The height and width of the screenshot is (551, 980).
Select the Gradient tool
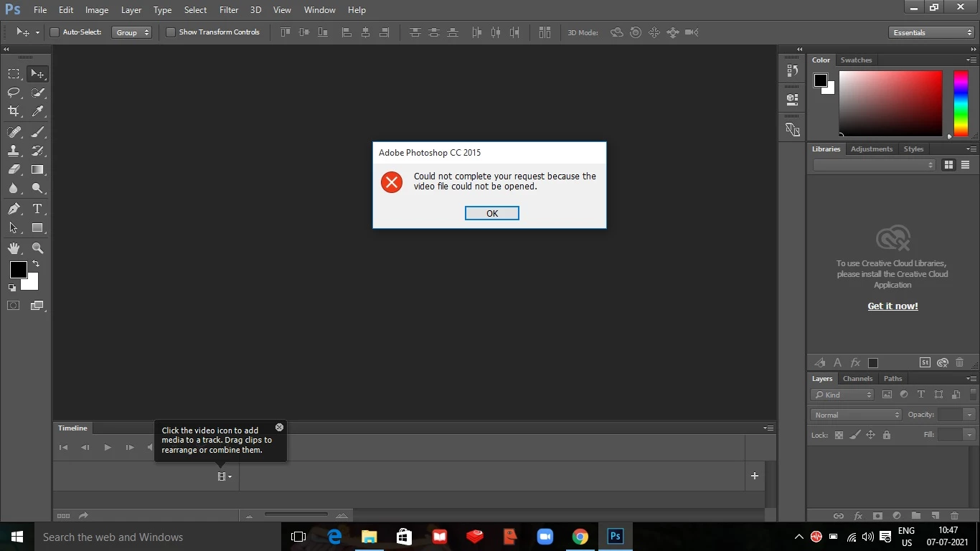click(37, 170)
